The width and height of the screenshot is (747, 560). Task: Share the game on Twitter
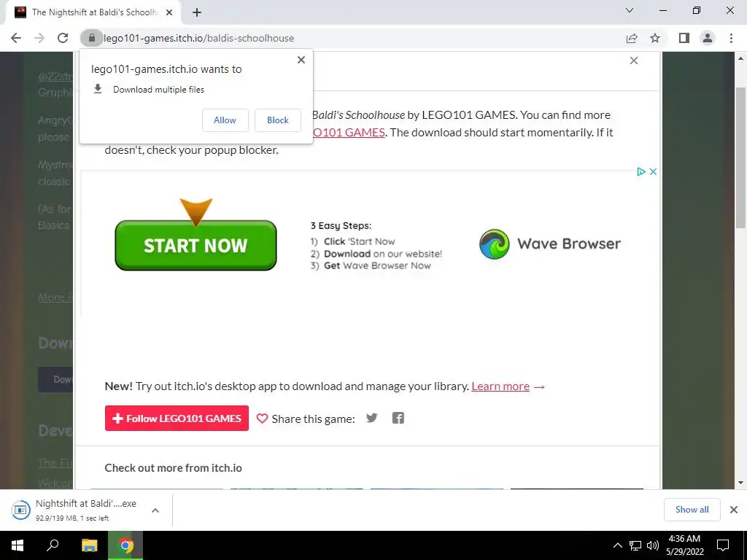pyautogui.click(x=371, y=418)
